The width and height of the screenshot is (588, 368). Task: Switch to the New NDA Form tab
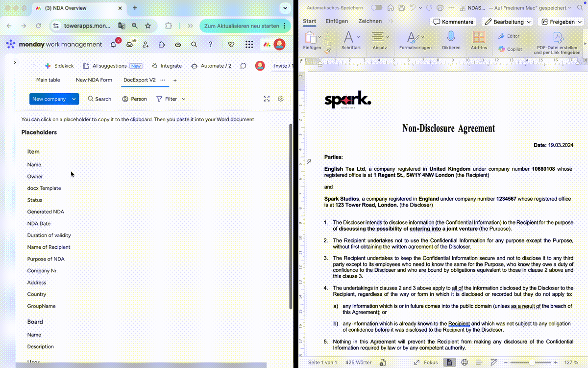click(x=94, y=80)
